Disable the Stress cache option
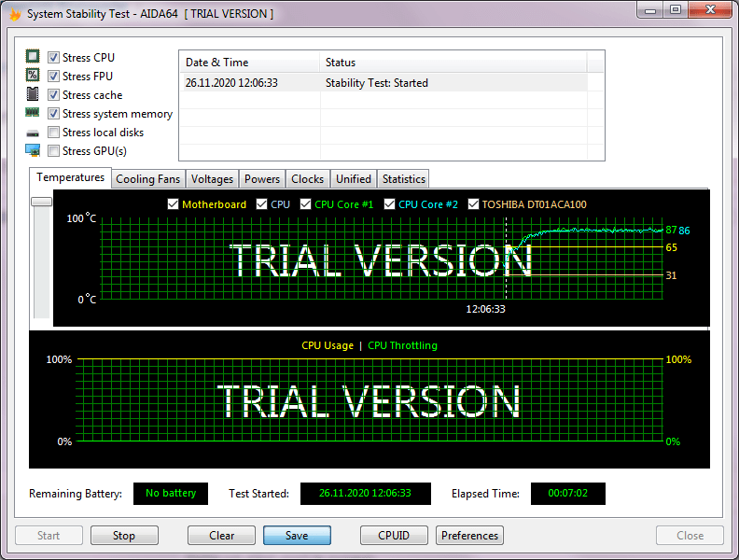Screen dimensions: 739x560 tap(54, 95)
